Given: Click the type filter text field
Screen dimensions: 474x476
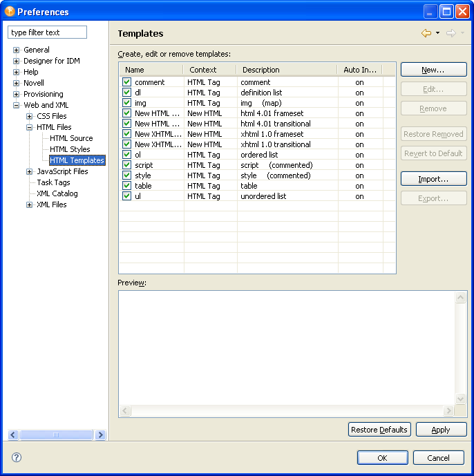Looking at the screenshot, I should tap(48, 32).
